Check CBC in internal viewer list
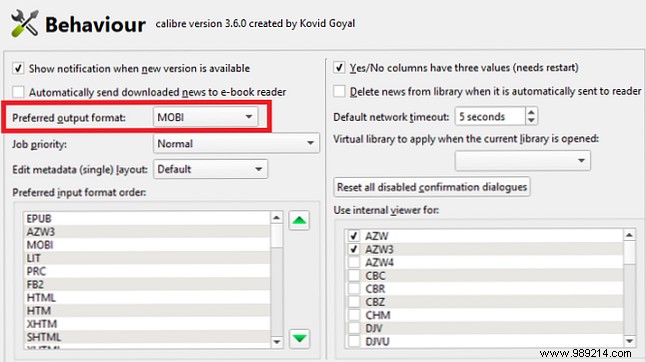 click(x=353, y=276)
